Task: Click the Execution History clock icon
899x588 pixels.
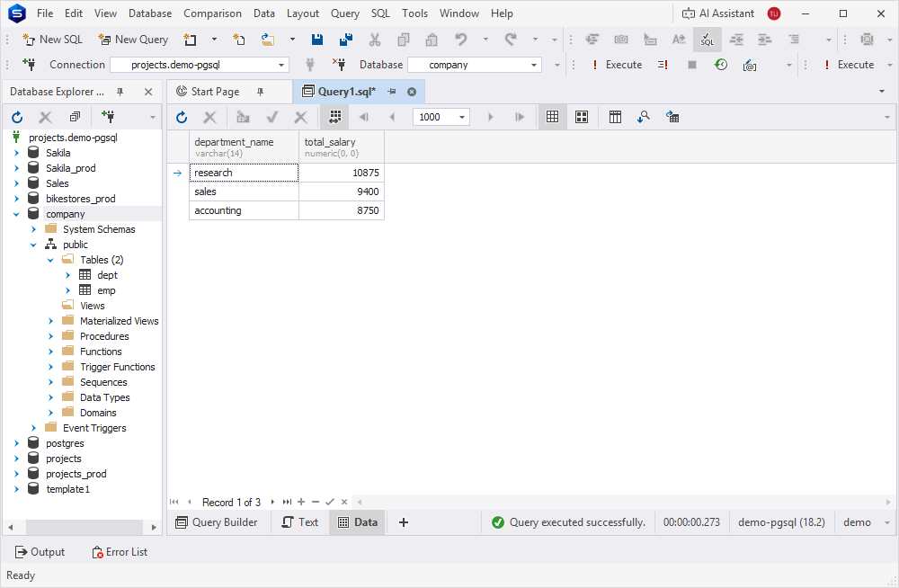Action: point(721,65)
